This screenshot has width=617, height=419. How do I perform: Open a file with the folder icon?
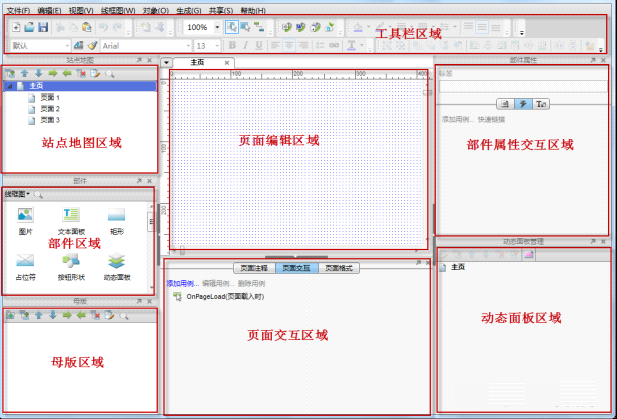coord(30,27)
